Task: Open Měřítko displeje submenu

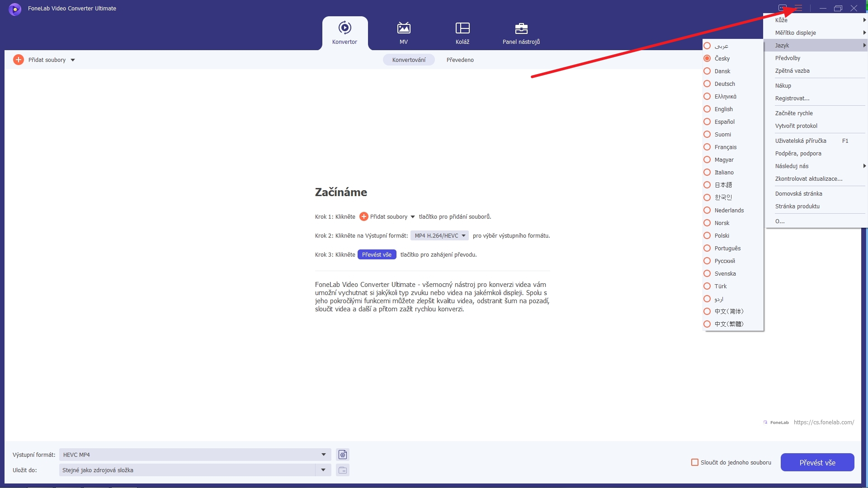Action: click(x=816, y=33)
